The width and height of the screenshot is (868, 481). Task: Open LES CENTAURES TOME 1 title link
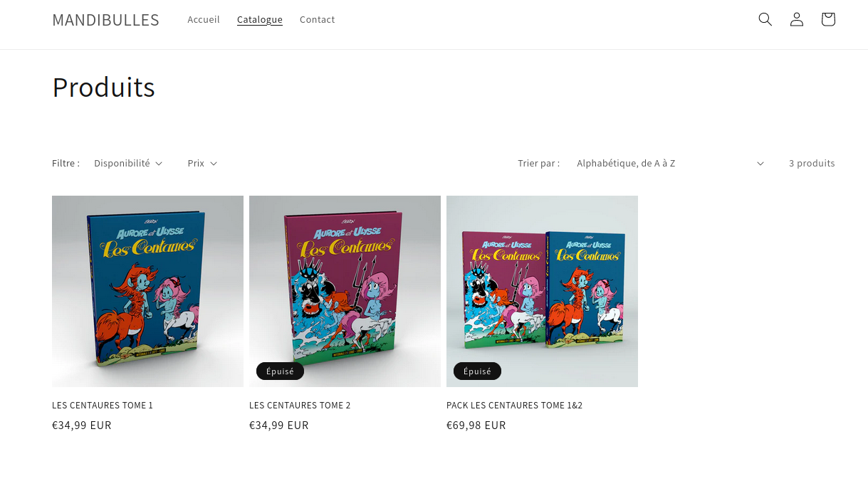click(103, 406)
